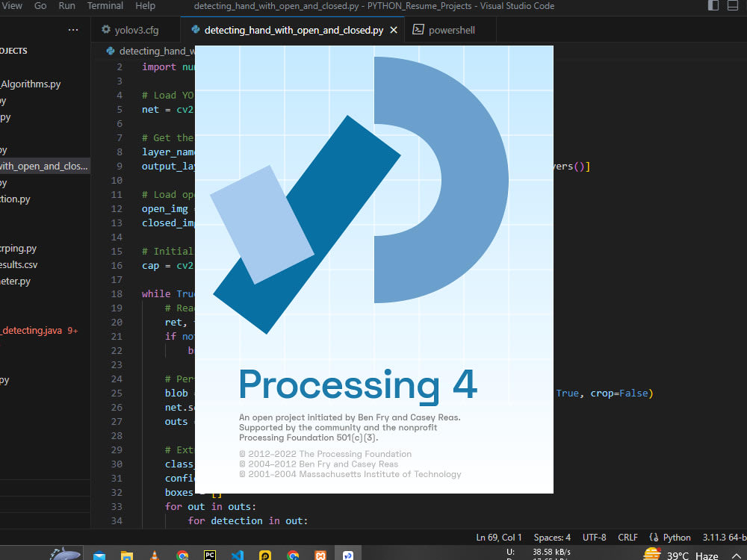
Task: Open the explorer panel ellipsis menu
Action: [73, 30]
